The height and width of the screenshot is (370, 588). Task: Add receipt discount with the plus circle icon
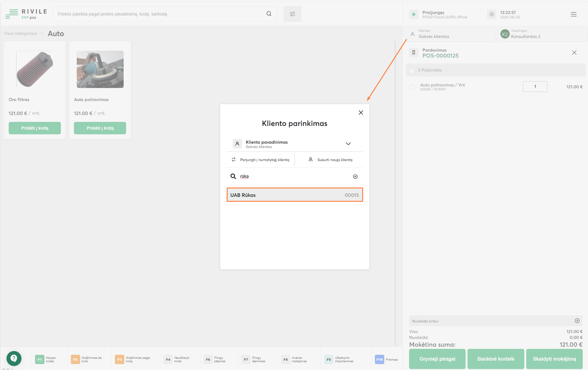click(x=577, y=321)
